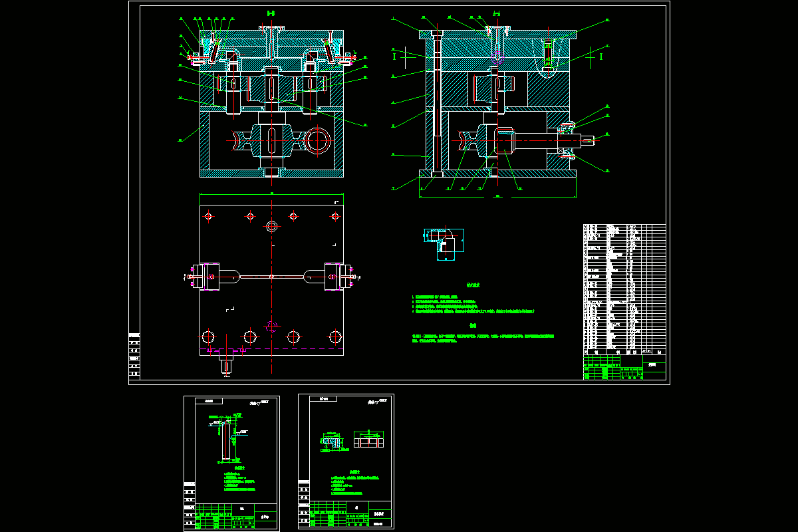This screenshot has width=798, height=532.
Task: Open the bottom-right detail sheet with two views
Action: pyautogui.click(x=346, y=462)
